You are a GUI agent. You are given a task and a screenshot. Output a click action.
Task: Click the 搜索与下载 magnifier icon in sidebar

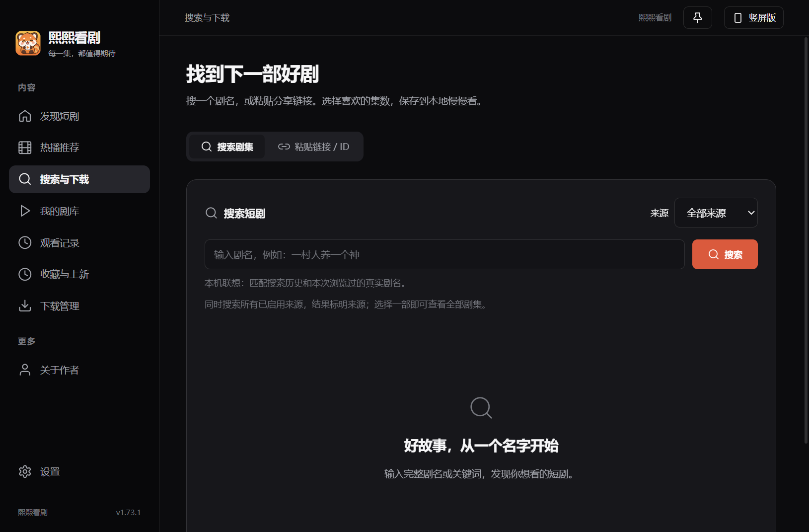pyautogui.click(x=25, y=179)
